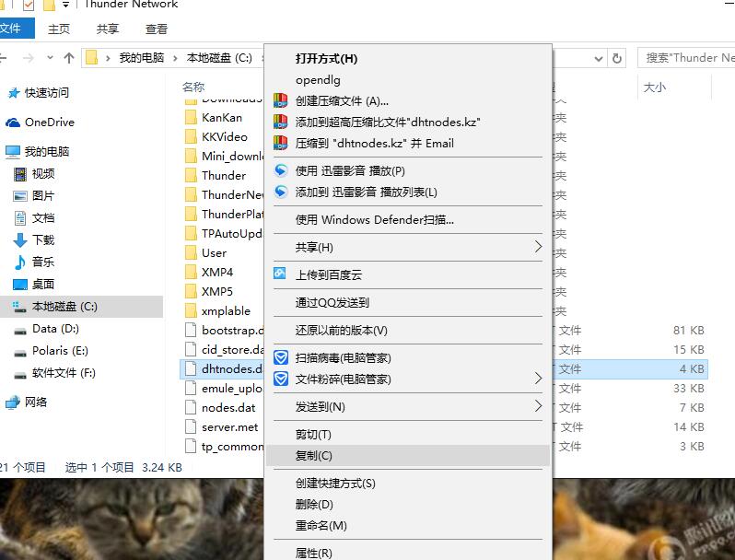The width and height of the screenshot is (735, 560).
Task: Click the 创建压缩文件 archive icon
Action: 280,100
